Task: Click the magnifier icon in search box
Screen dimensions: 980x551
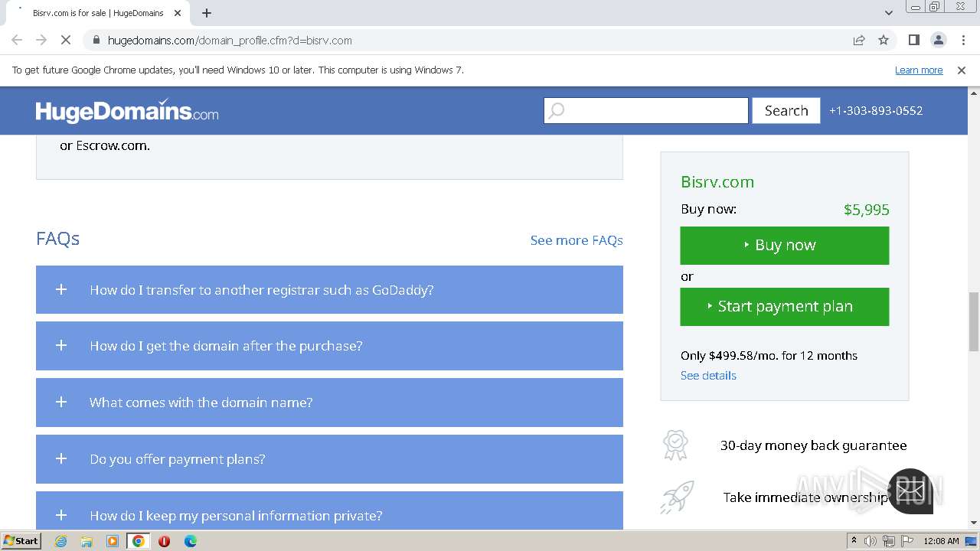Action: (557, 111)
